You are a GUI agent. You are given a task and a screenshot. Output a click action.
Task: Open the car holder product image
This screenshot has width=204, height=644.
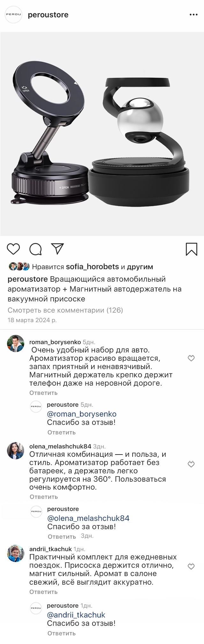[x=102, y=134]
